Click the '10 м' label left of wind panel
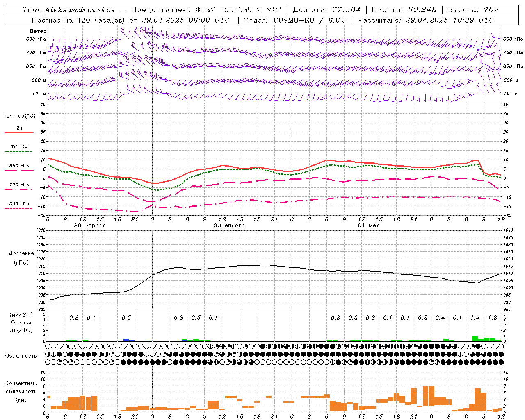The width and height of the screenshot is (525, 420). [x=40, y=94]
